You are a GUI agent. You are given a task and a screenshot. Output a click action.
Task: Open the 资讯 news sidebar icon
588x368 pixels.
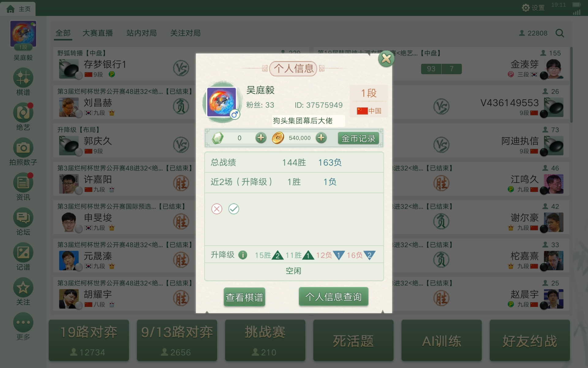[23, 182]
